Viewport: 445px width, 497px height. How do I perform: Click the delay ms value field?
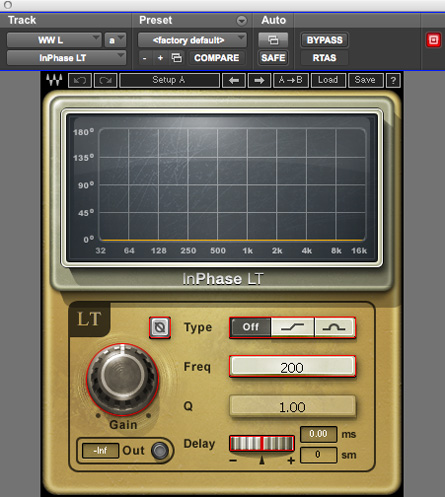[x=319, y=434]
